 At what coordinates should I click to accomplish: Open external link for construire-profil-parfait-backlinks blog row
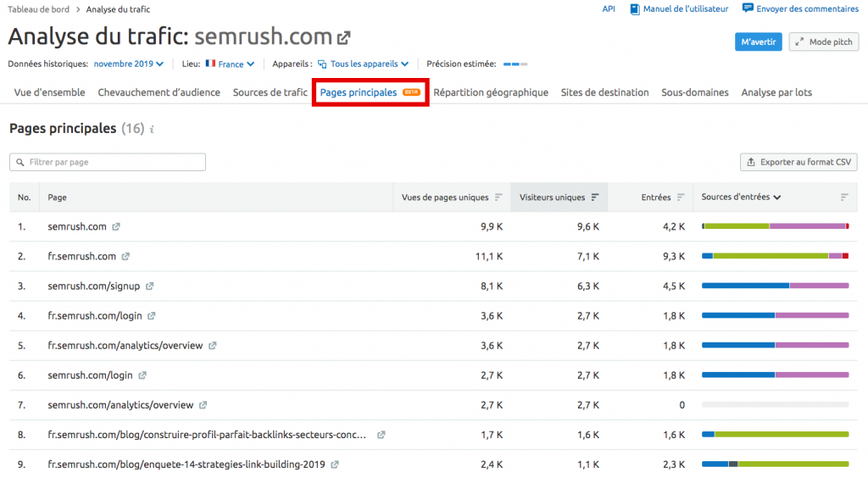pyautogui.click(x=381, y=435)
